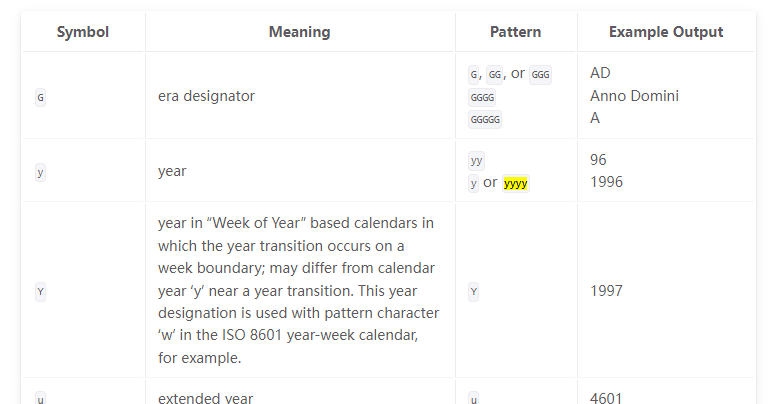The width and height of the screenshot is (771, 404).
Task: Click the GGGGG pattern code
Action: [485, 119]
